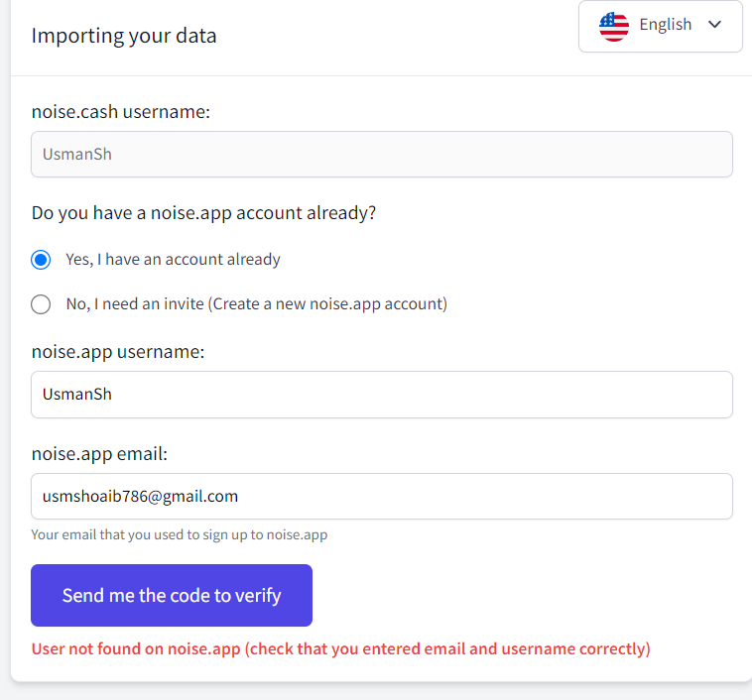The image size is (752, 700).
Task: Click the US flag icon
Action: pyautogui.click(x=614, y=27)
